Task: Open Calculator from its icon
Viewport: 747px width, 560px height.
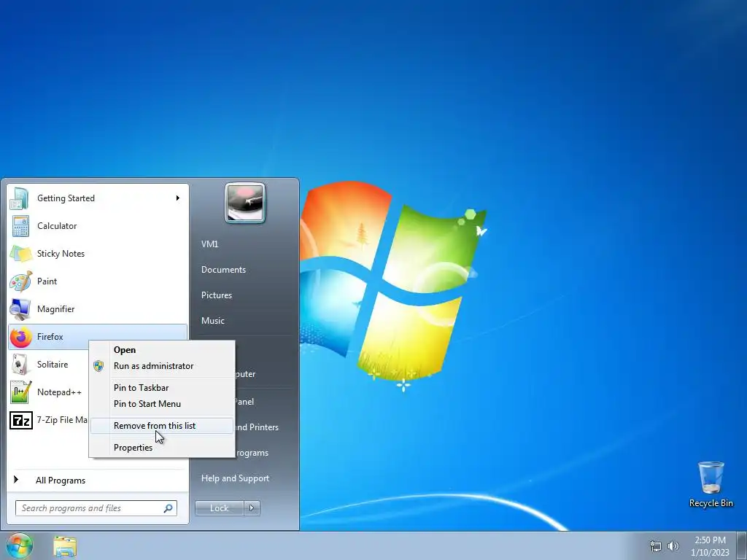Action: (20, 226)
